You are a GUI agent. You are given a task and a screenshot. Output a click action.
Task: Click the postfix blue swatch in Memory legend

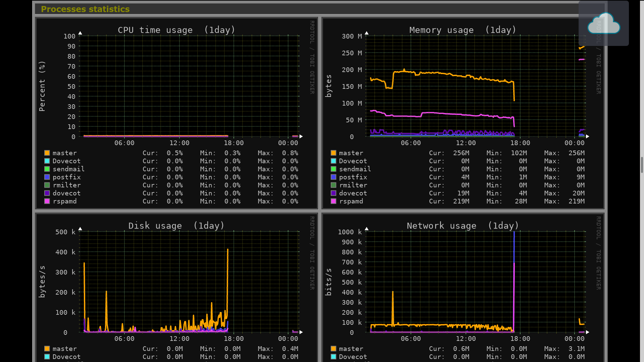[333, 177]
